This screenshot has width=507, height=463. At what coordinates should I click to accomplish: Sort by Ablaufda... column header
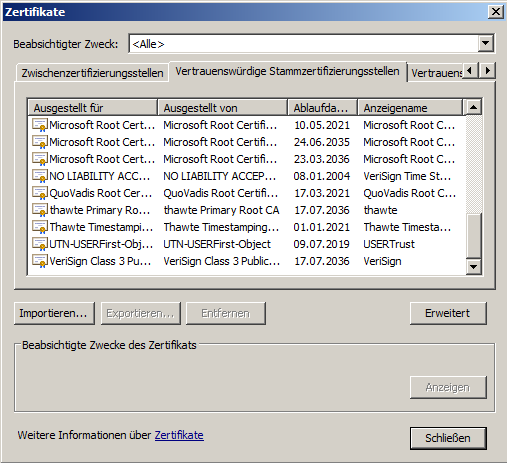point(323,108)
